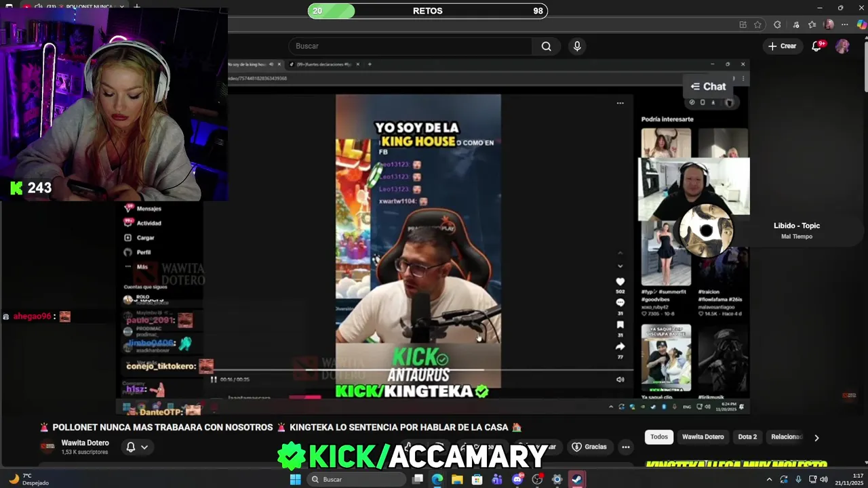Open more actions three-dot under video
Screen dimensions: 868x488
click(626, 447)
